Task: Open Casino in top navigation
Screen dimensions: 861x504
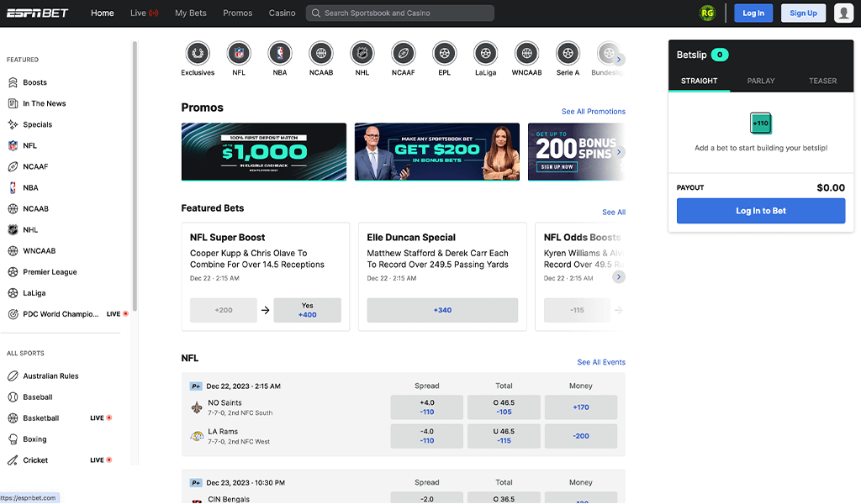Action: pyautogui.click(x=282, y=13)
